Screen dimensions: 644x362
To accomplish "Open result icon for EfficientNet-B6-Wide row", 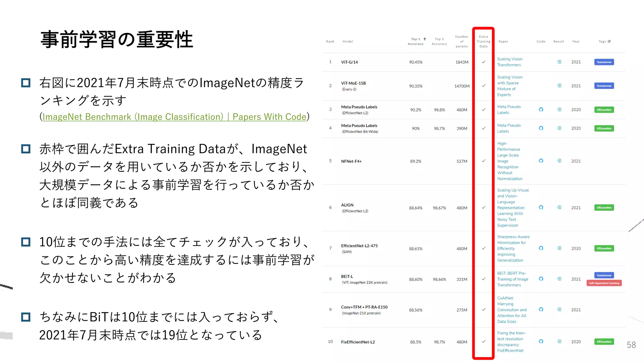I will click(x=559, y=128).
